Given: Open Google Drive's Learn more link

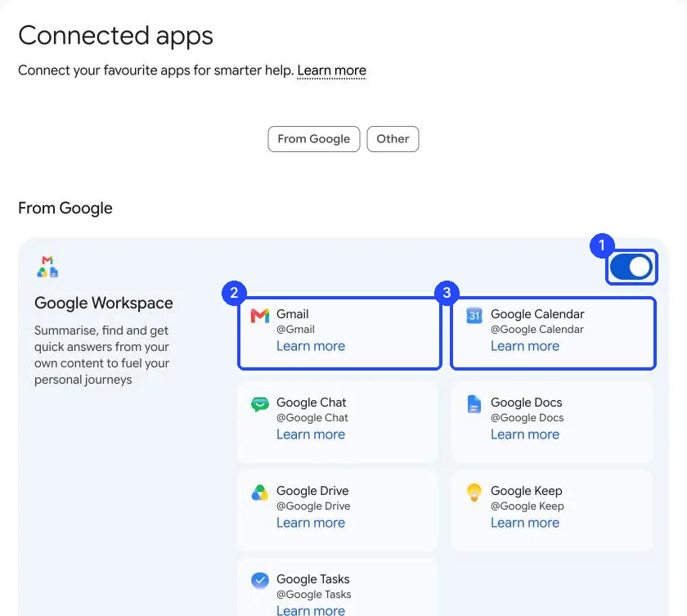Looking at the screenshot, I should (x=311, y=523).
